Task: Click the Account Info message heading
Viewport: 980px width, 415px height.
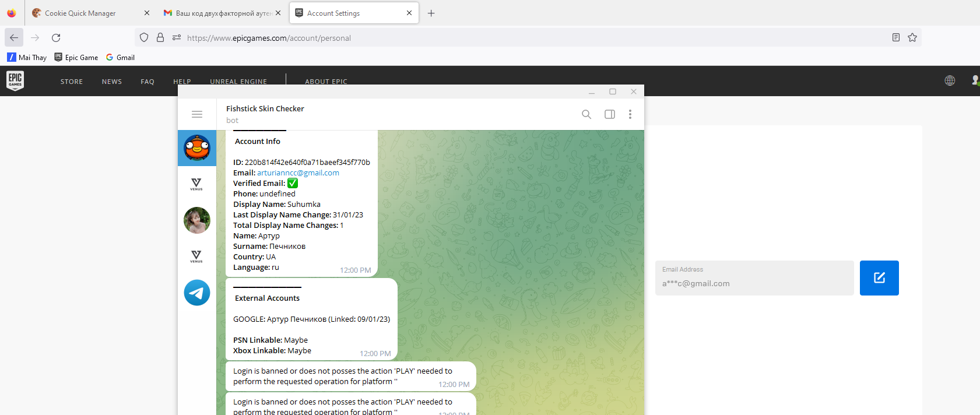Action: point(258,141)
